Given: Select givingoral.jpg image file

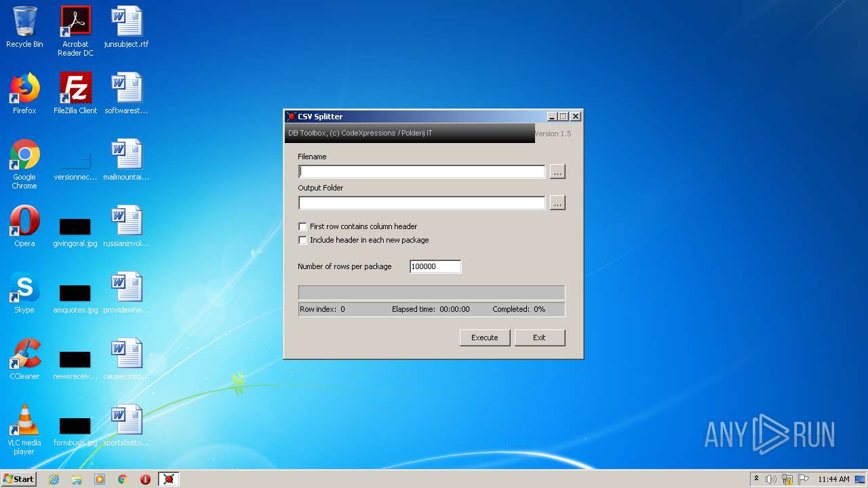Looking at the screenshot, I should click(x=75, y=232).
